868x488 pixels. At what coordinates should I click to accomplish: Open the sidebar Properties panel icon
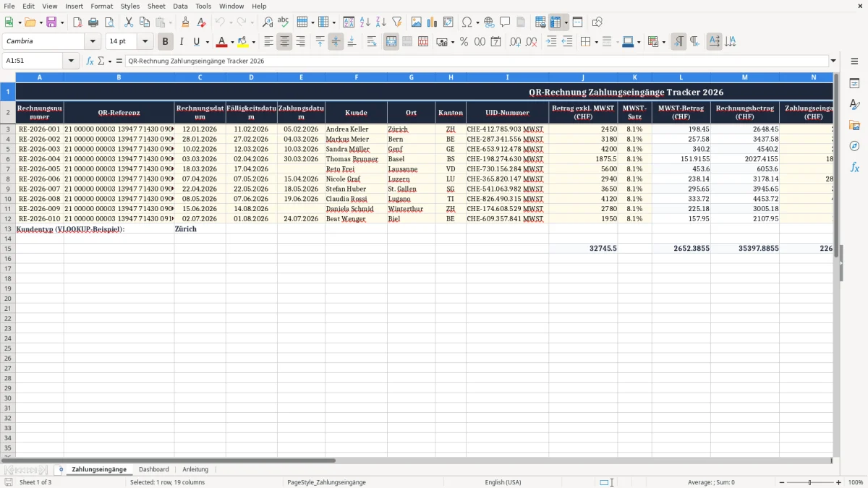[x=854, y=84]
